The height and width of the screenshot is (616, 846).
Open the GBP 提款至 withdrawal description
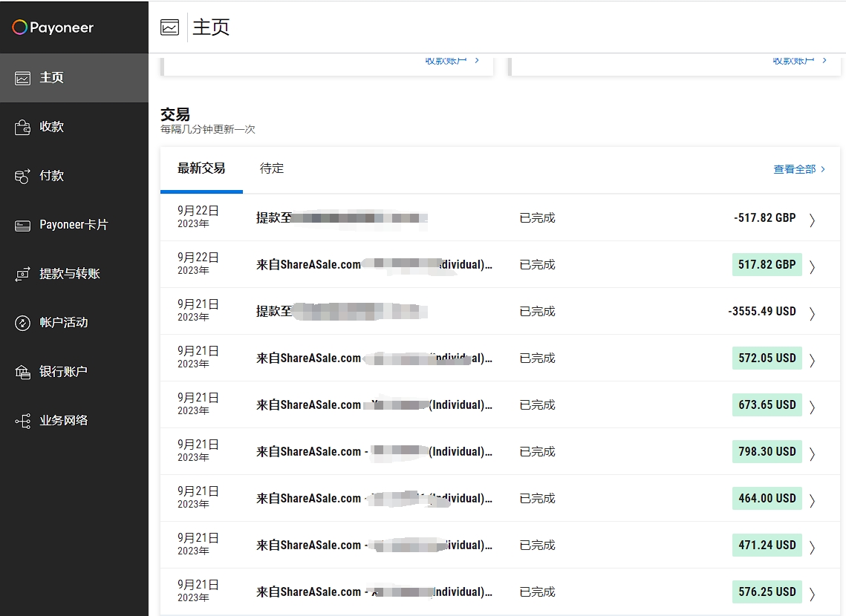coord(342,217)
